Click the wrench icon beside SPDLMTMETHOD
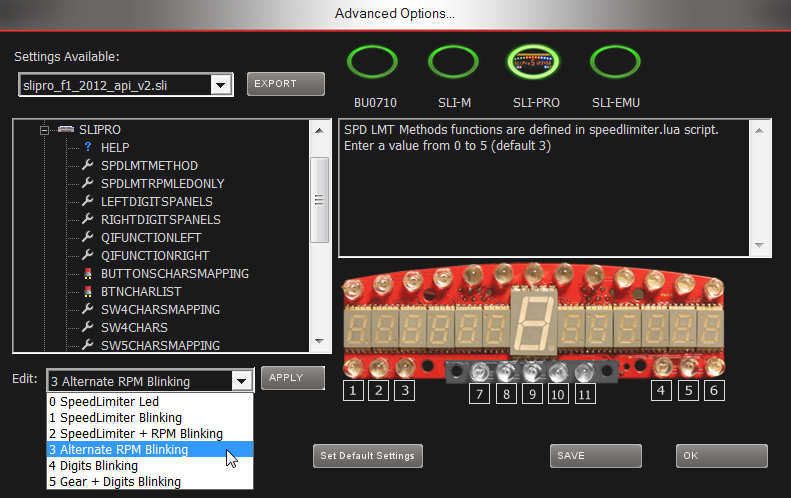791x498 pixels. click(x=88, y=165)
